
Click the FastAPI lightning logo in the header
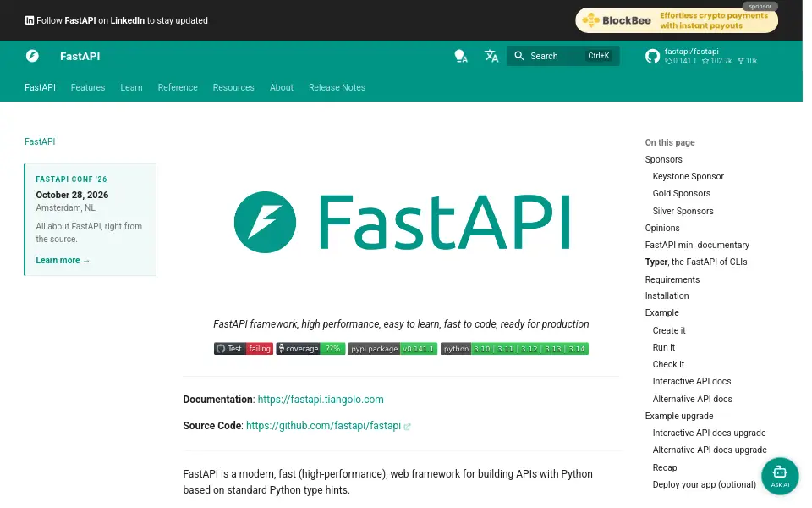point(32,56)
